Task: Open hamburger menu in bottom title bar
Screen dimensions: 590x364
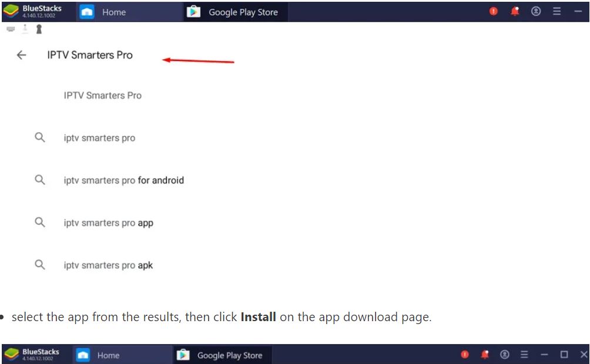Action: [524, 354]
